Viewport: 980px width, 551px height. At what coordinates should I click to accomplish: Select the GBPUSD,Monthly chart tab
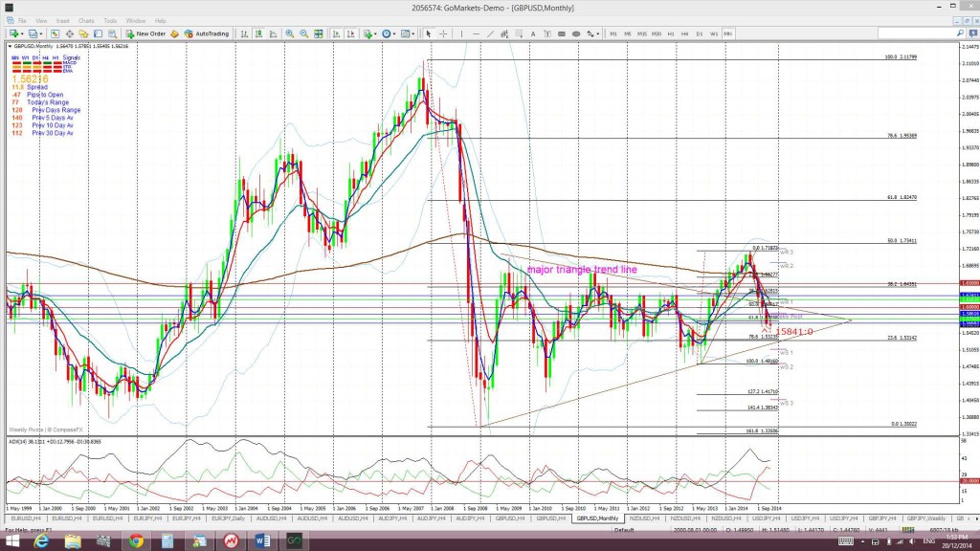pos(597,518)
